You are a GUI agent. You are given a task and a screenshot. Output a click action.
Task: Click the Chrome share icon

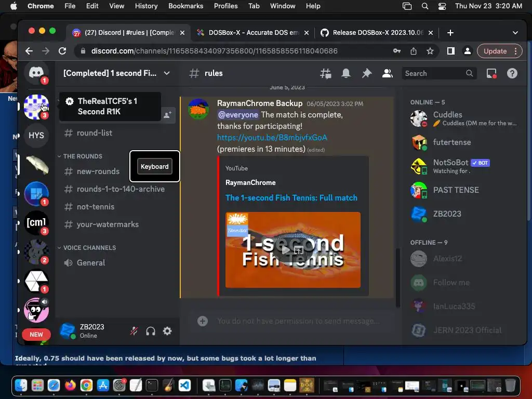pos(413,51)
